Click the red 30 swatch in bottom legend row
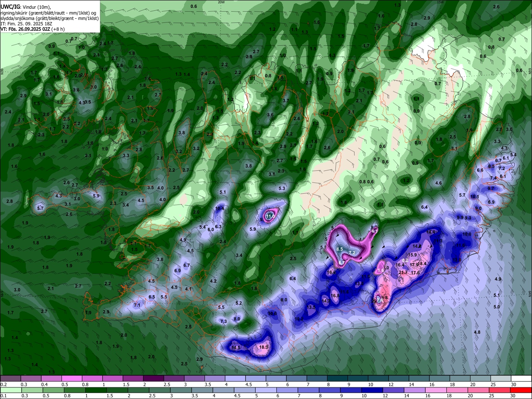This screenshot has height=399, width=532. tap(521, 390)
